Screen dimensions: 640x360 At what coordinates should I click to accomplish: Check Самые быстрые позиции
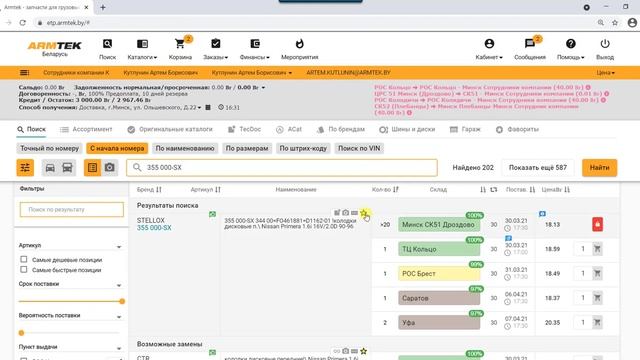point(24,269)
